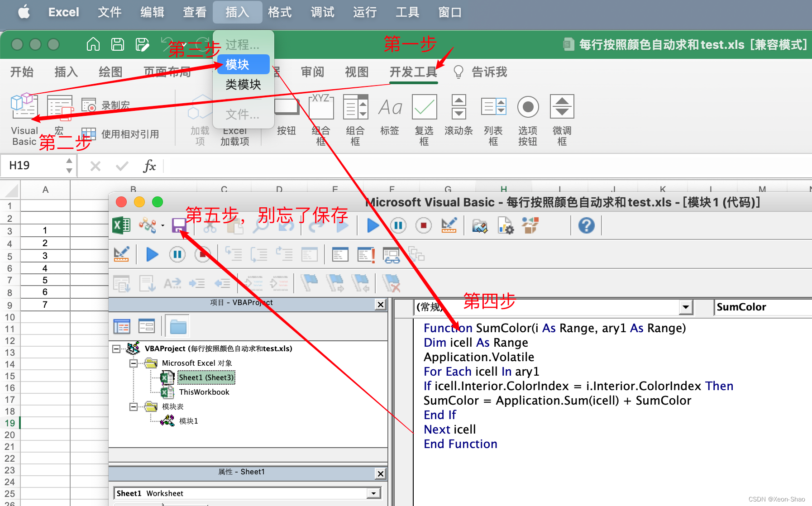The image size is (812, 506).
Task: Open the dropdown arrow beside Insert UserForm icon
Action: (162, 225)
